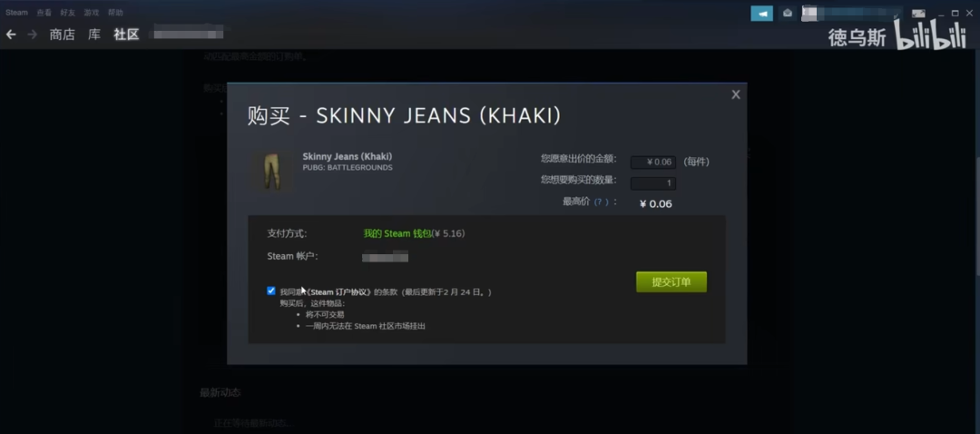Open the Steam 订户协议 link
The width and height of the screenshot is (980, 434).
339,292
